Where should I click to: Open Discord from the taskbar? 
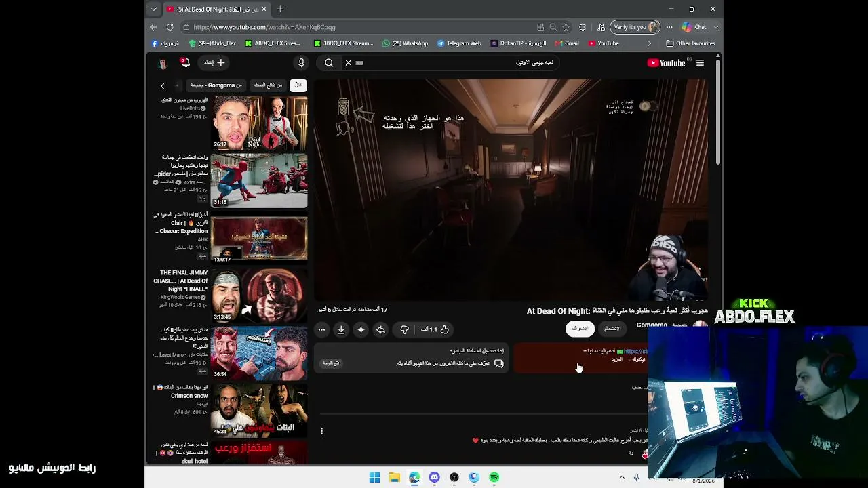435,477
